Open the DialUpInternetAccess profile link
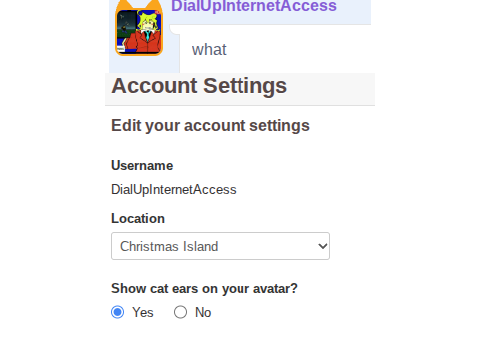 254,6
